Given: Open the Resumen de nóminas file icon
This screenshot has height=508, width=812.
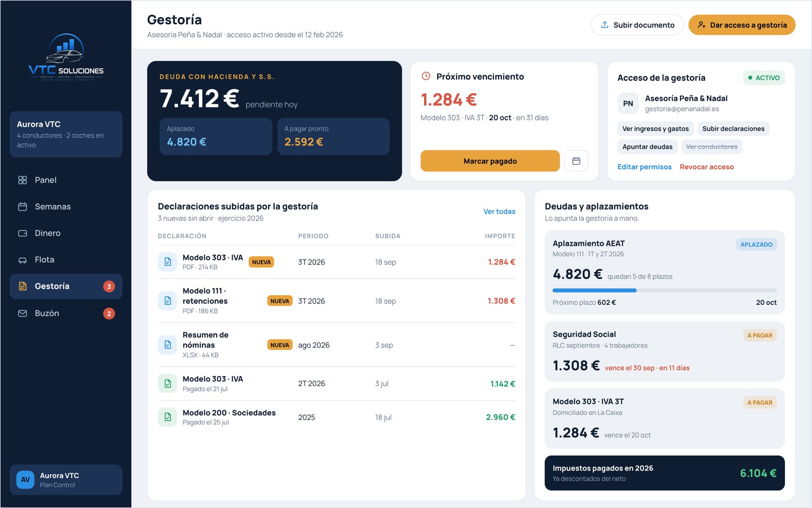Looking at the screenshot, I should [167, 345].
